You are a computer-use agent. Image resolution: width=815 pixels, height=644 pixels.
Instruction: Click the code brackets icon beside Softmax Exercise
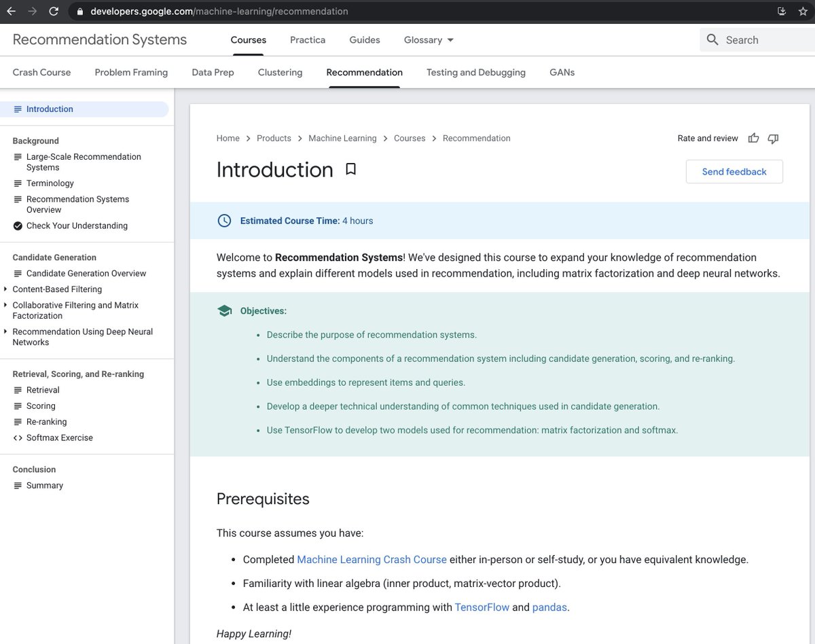pyautogui.click(x=18, y=437)
